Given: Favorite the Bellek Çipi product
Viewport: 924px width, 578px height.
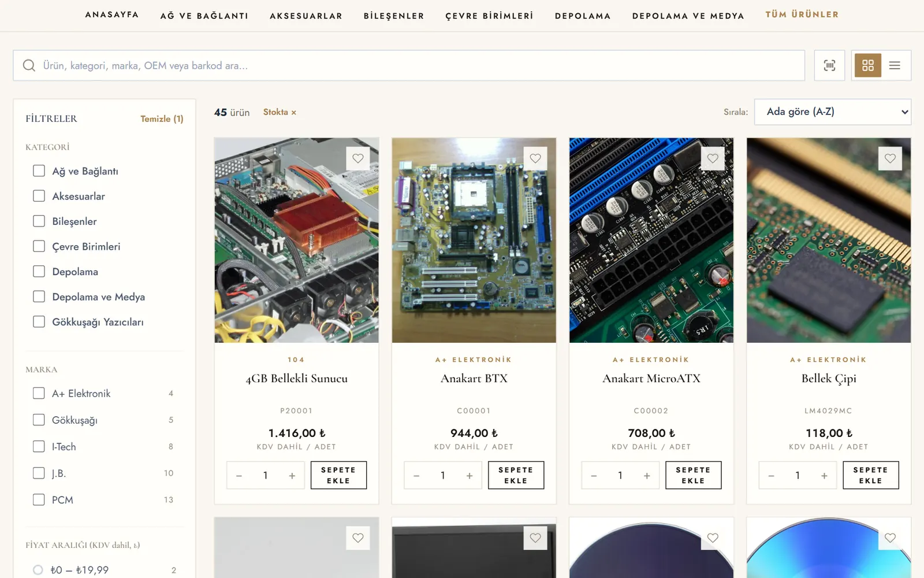Looking at the screenshot, I should (890, 158).
